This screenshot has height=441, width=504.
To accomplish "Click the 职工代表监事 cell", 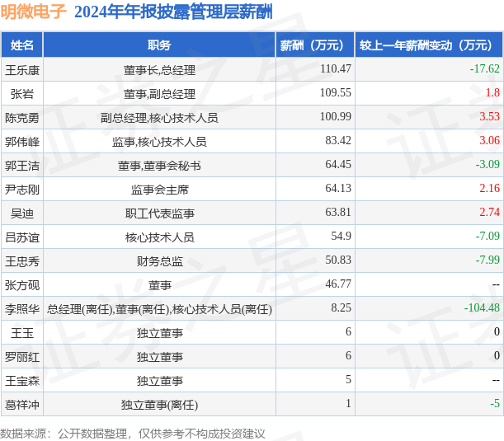I will click(x=159, y=213).
